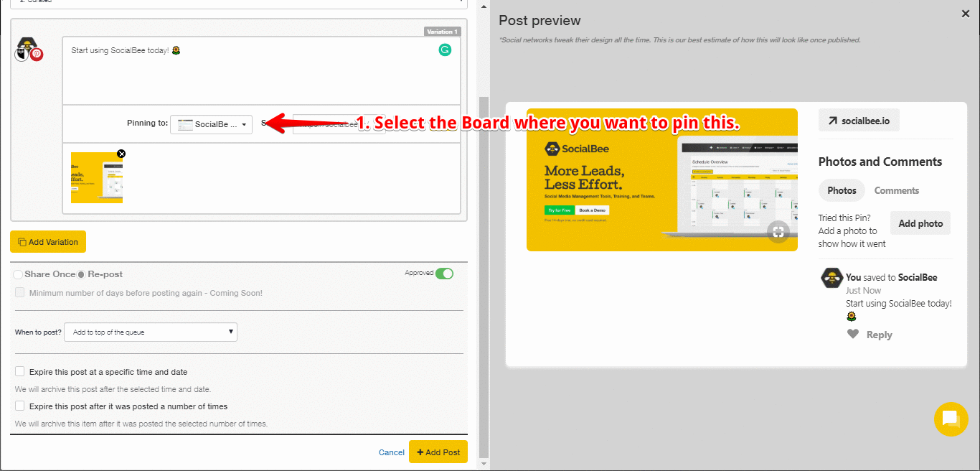Switch to the Comments tab
This screenshot has height=471, width=980.
(896, 190)
